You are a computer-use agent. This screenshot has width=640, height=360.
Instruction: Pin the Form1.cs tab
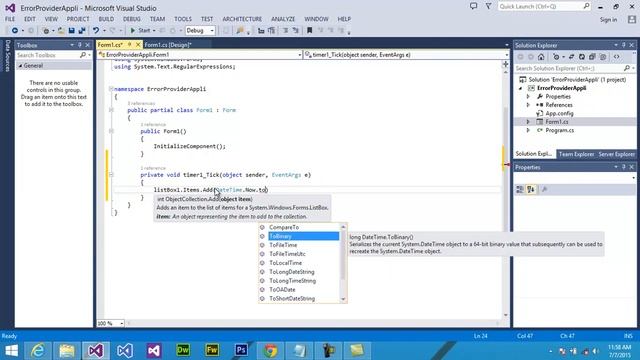(x=130, y=44)
